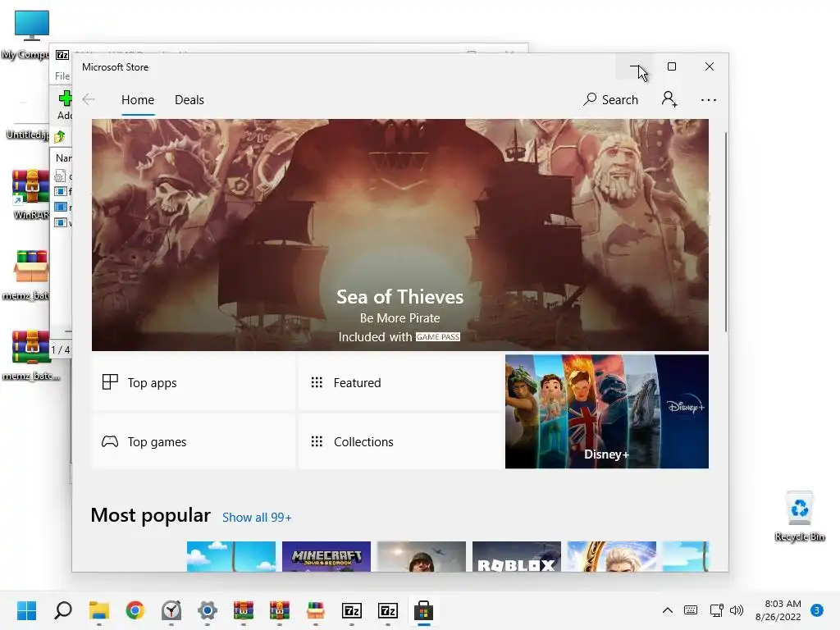840x630 pixels.
Task: Close the Microsoft Store window
Action: coord(710,66)
